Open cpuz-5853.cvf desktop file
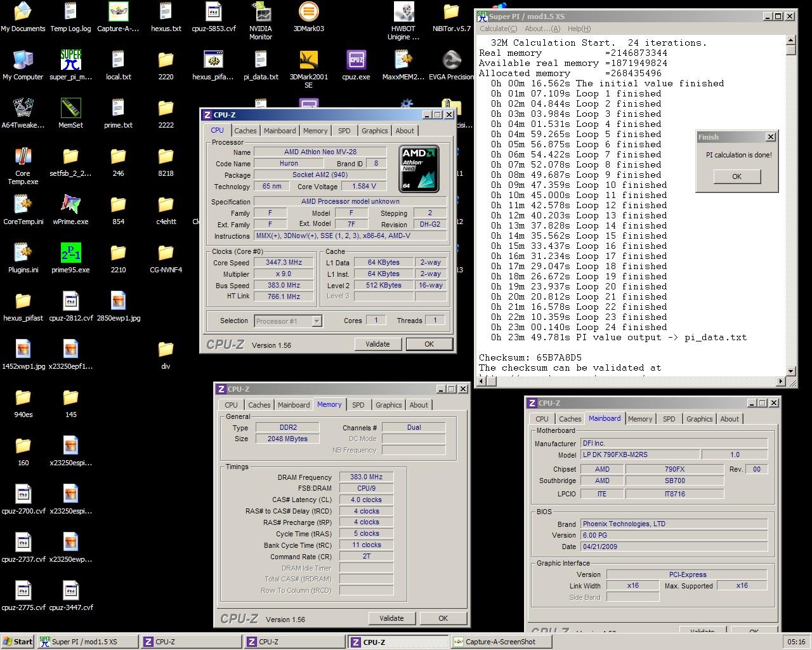812x650 pixels. [x=214, y=18]
